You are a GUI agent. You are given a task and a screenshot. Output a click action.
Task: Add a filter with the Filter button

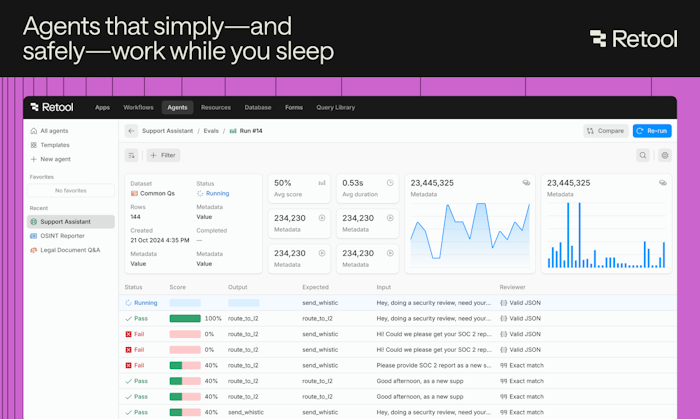point(163,155)
